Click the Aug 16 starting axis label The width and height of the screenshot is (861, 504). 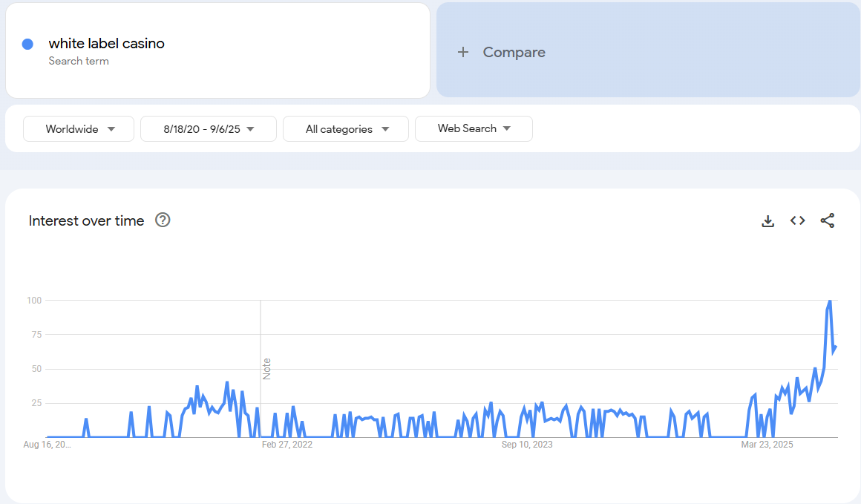[x=48, y=445]
